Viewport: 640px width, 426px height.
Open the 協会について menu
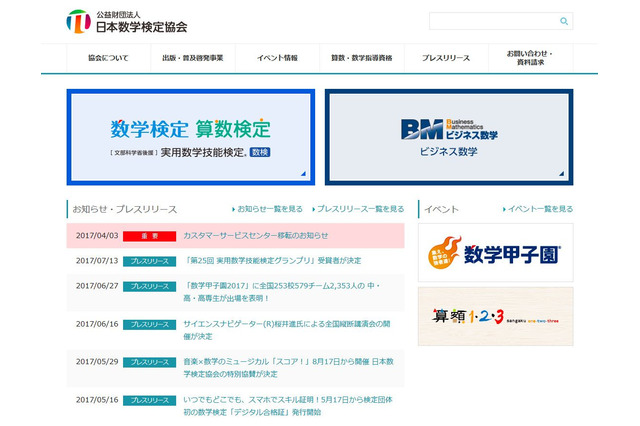click(108, 58)
